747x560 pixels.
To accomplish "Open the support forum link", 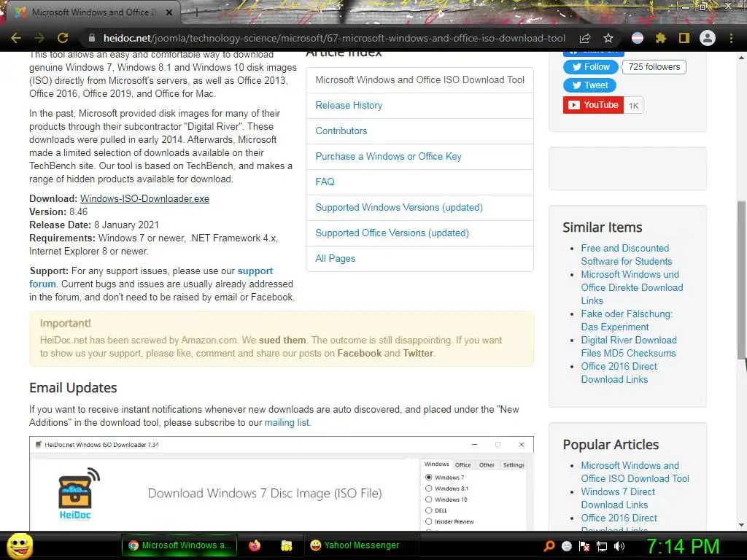I will tap(255, 271).
